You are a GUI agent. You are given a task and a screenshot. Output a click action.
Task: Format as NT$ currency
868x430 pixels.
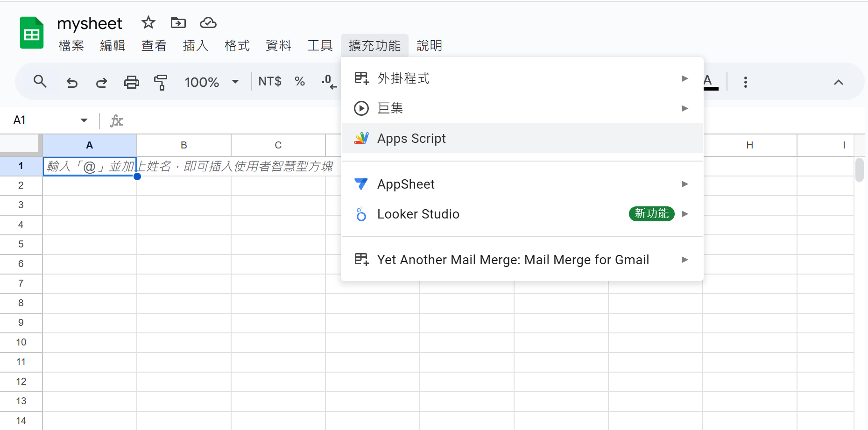[x=269, y=82]
